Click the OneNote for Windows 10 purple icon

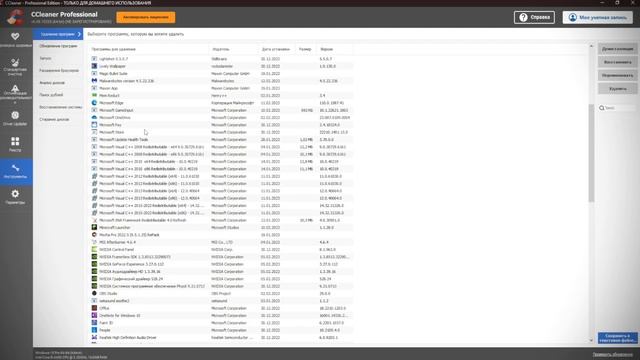pyautogui.click(x=94, y=316)
